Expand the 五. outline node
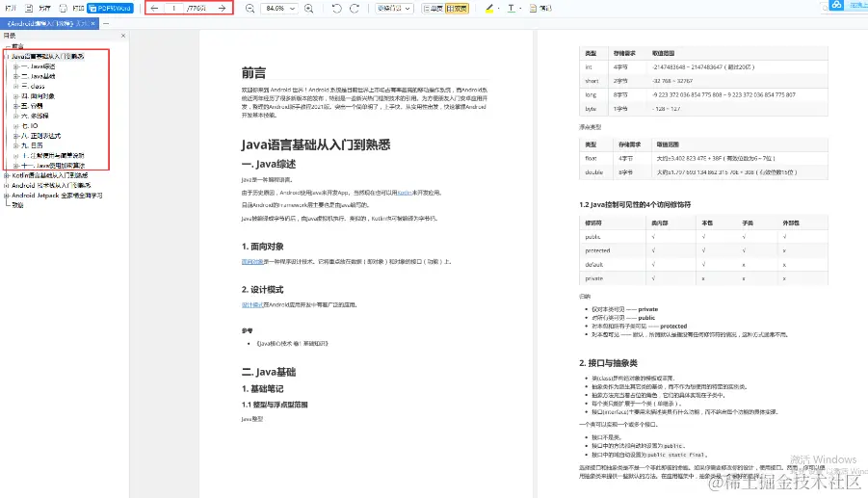 click(x=16, y=106)
